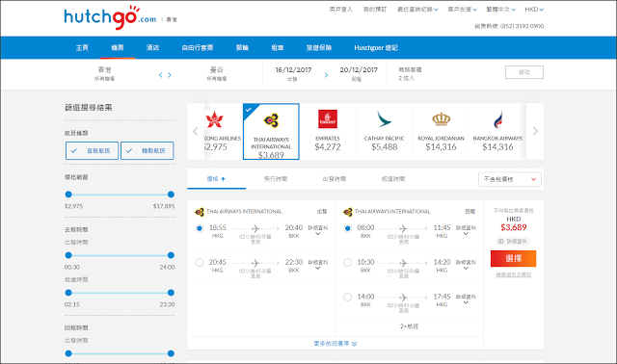The image size is (617, 364).
Task: Click price range minimum slider handle at $2,975
Action: tap(68, 195)
